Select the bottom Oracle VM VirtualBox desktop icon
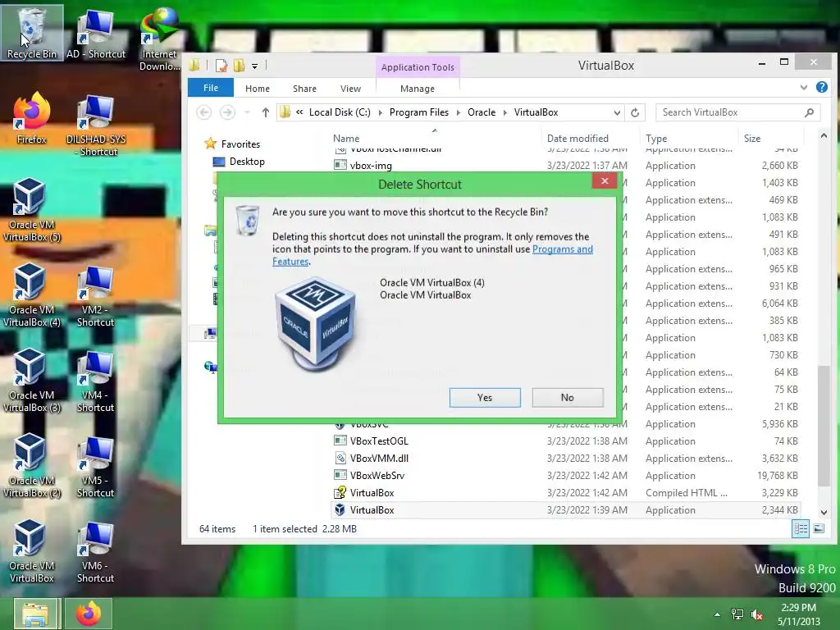The width and height of the screenshot is (840, 630). click(x=32, y=550)
